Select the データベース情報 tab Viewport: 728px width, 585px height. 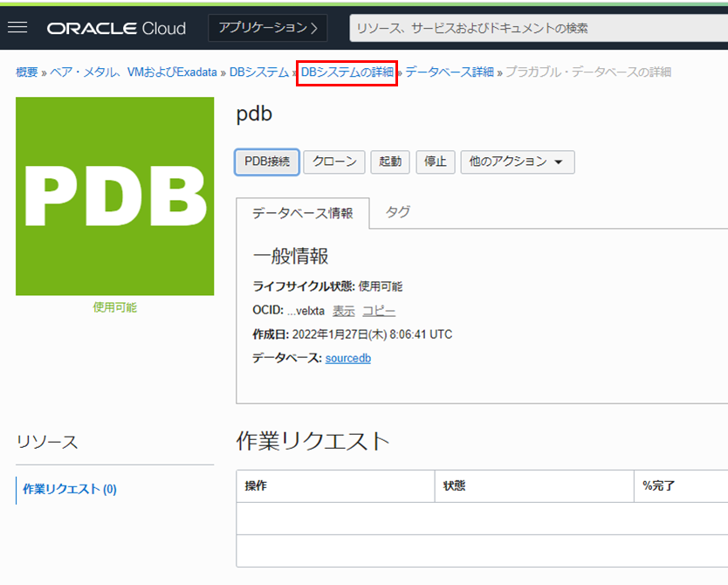tap(302, 213)
